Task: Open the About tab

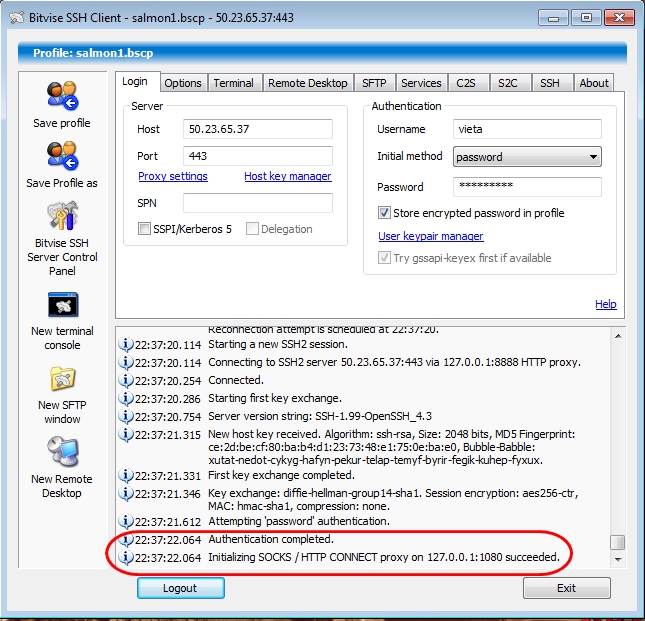Action: [594, 83]
